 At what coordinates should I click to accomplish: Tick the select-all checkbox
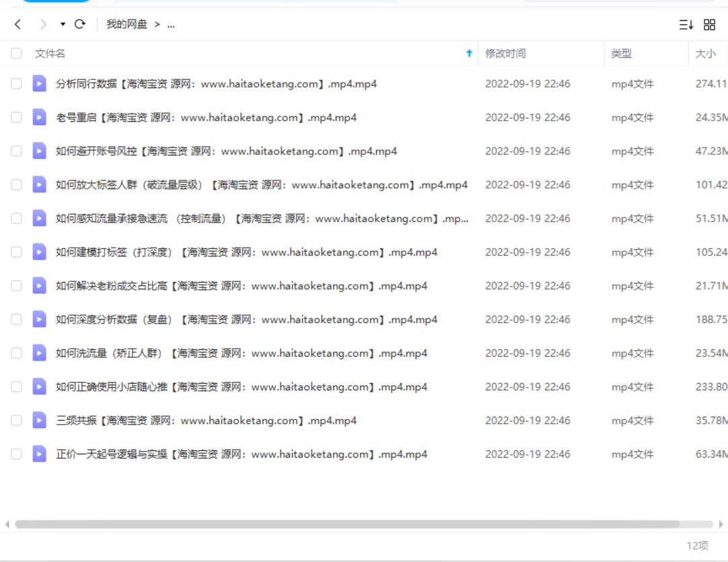[16, 53]
